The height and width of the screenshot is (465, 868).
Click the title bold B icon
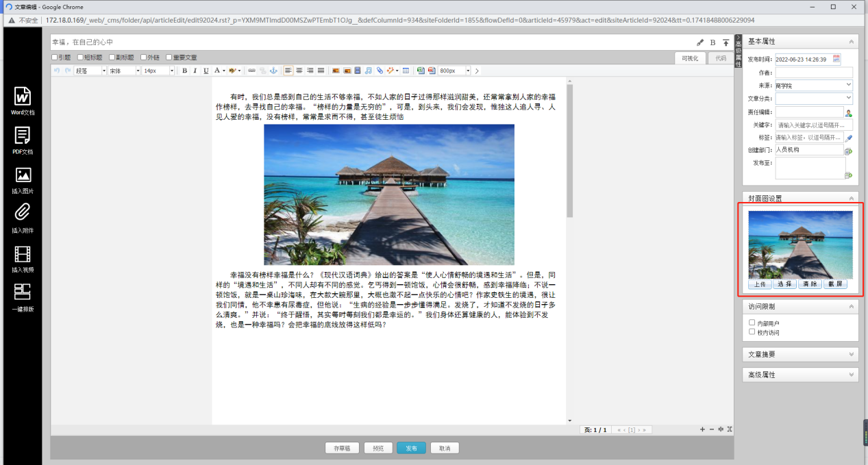(712, 42)
